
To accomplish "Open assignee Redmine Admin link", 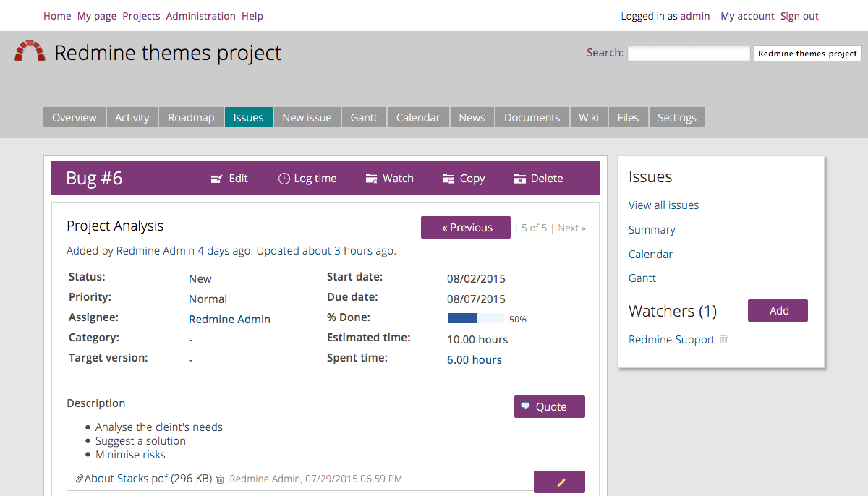I will point(229,320).
